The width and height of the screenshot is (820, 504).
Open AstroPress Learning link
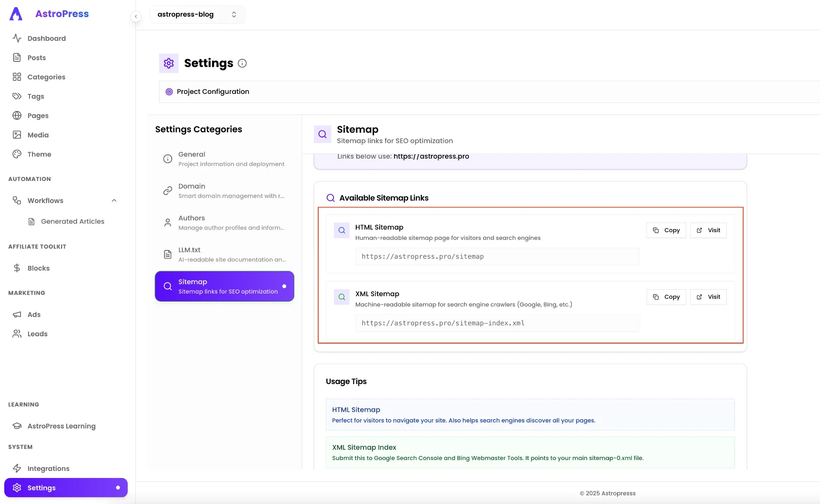point(61,426)
